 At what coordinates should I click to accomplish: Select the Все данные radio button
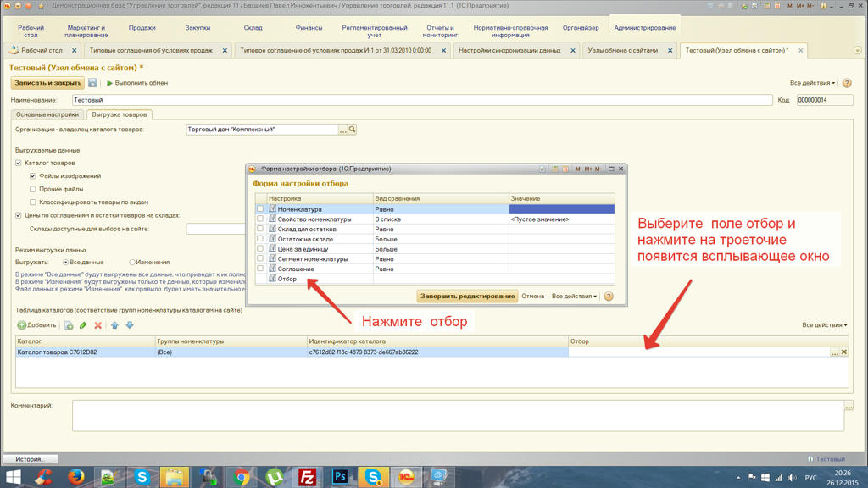(66, 263)
